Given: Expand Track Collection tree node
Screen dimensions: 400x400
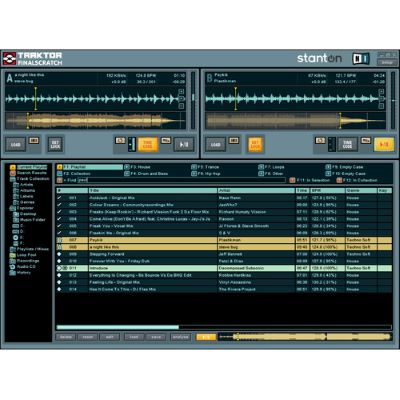Looking at the screenshot, I should pyautogui.click(x=29, y=179).
